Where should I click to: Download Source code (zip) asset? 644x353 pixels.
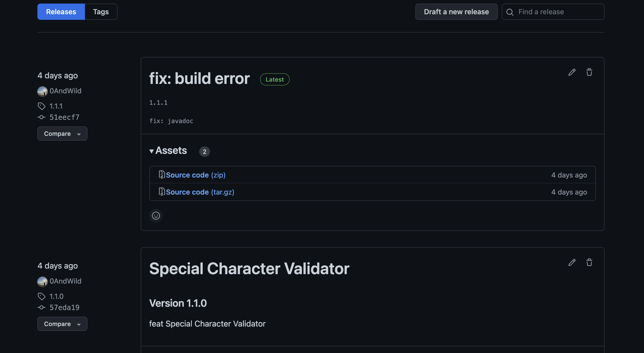(196, 175)
